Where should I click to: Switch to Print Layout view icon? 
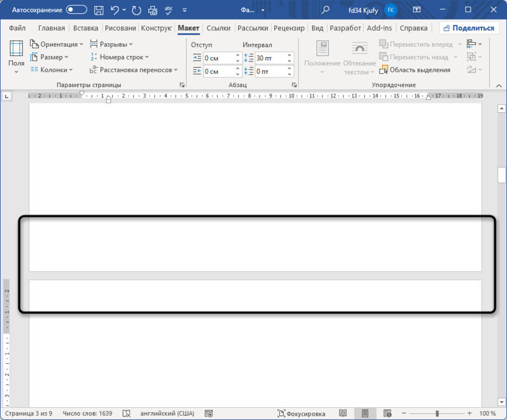(x=365, y=413)
